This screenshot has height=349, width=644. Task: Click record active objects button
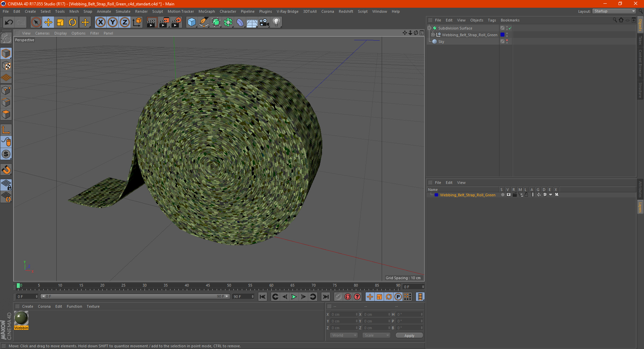[338, 297]
